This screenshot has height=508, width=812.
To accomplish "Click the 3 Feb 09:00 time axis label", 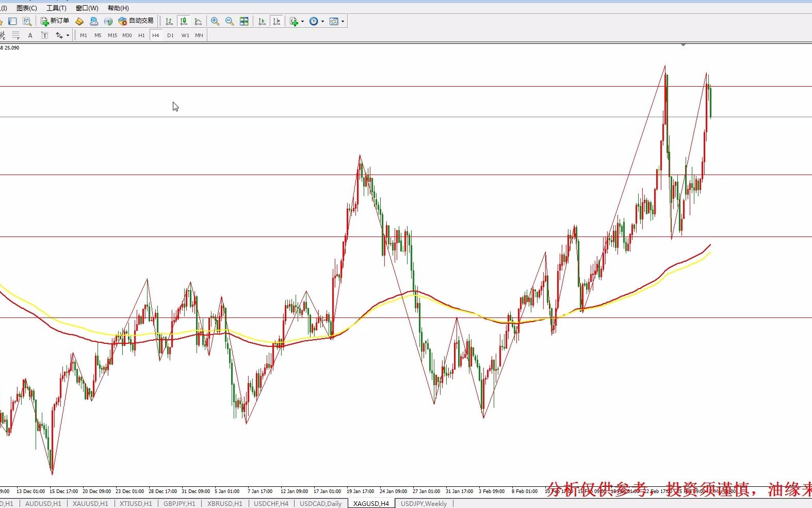I will click(x=492, y=491).
